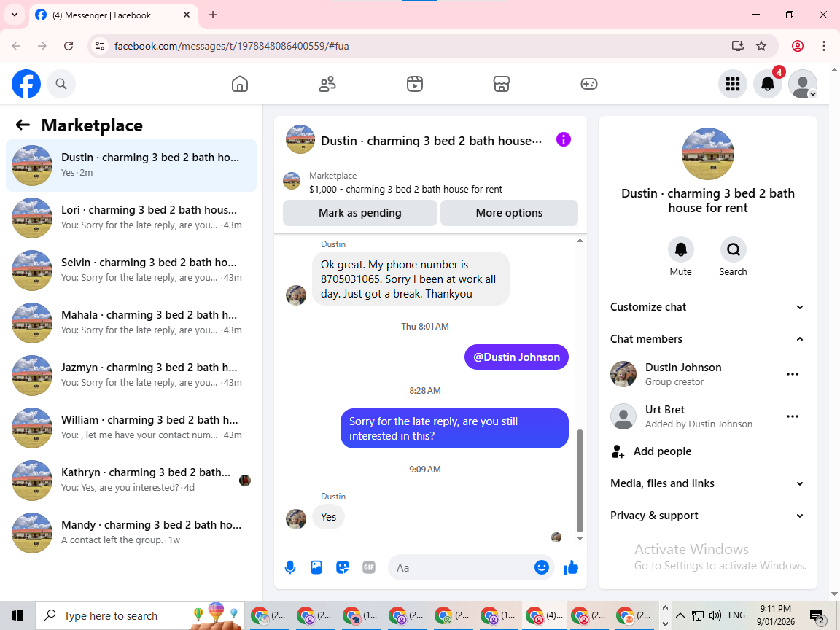Click the chat scrollbar down arrow
The image size is (840, 630).
tap(580, 538)
